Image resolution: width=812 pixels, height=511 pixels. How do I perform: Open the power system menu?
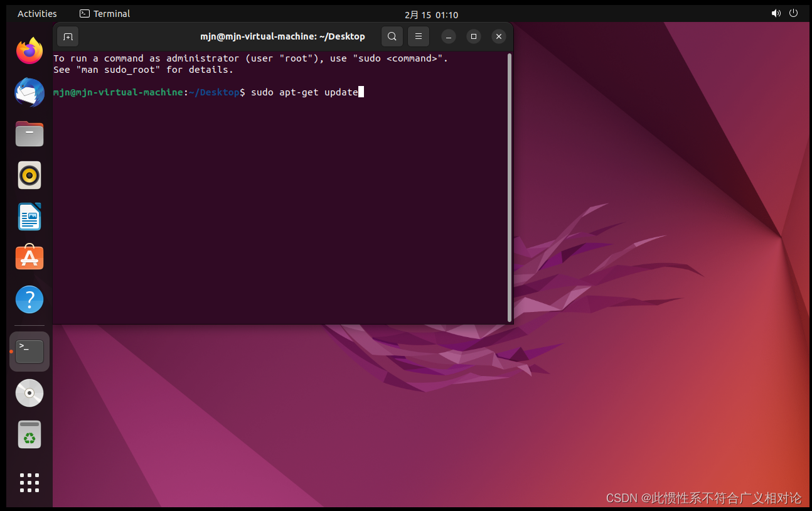pos(794,13)
